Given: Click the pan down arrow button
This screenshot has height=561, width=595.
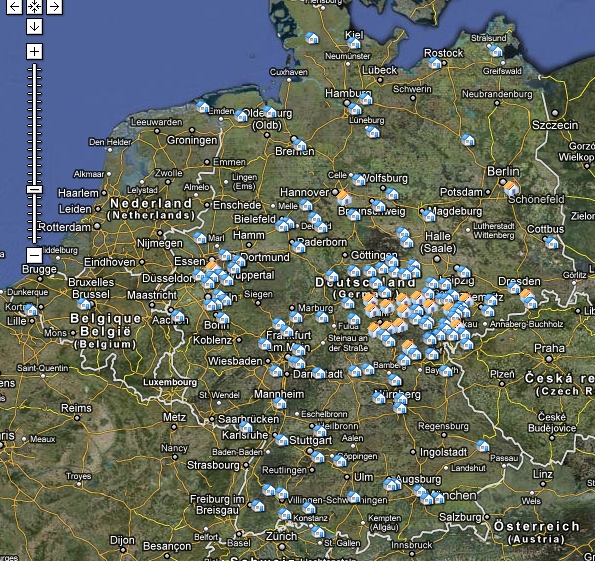Looking at the screenshot, I should pos(35,27).
